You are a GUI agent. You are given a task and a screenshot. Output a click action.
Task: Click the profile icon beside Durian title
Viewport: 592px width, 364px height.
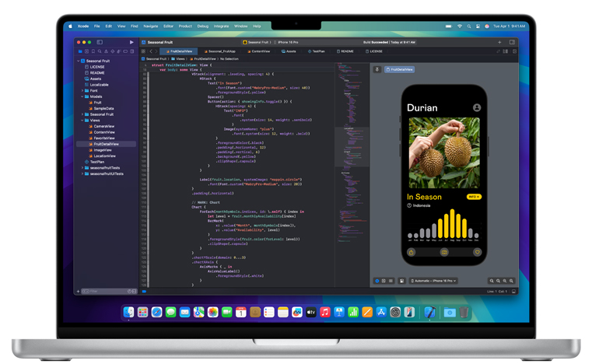(x=476, y=107)
